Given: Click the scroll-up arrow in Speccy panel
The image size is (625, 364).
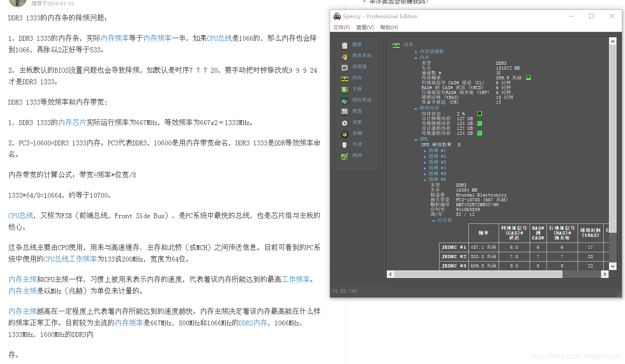Looking at the screenshot, I should pyautogui.click(x=613, y=41).
